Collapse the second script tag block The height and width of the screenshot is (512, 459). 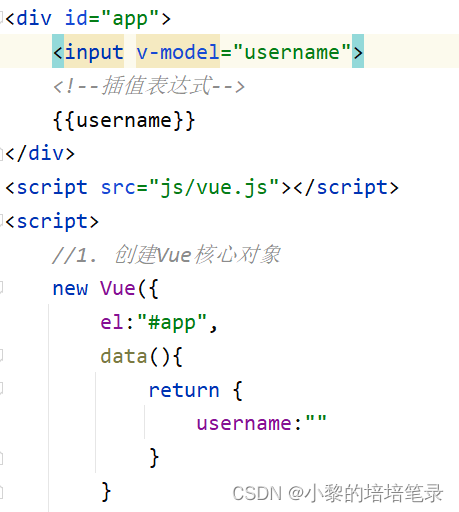click(1, 221)
